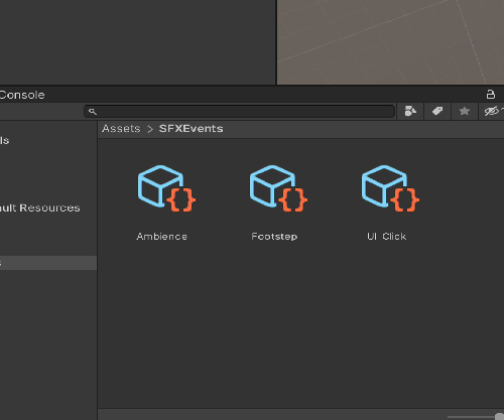Toggle the panel lock icon

pyautogui.click(x=491, y=94)
